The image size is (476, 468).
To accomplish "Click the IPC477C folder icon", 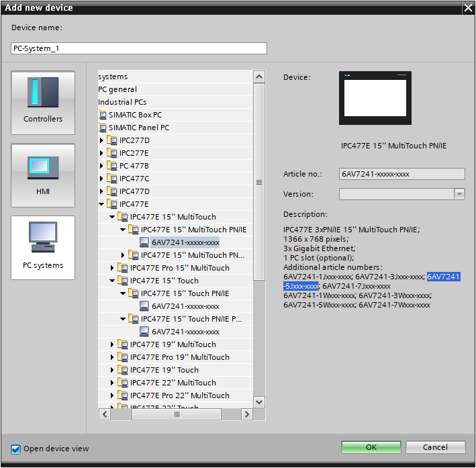I will click(x=111, y=179).
